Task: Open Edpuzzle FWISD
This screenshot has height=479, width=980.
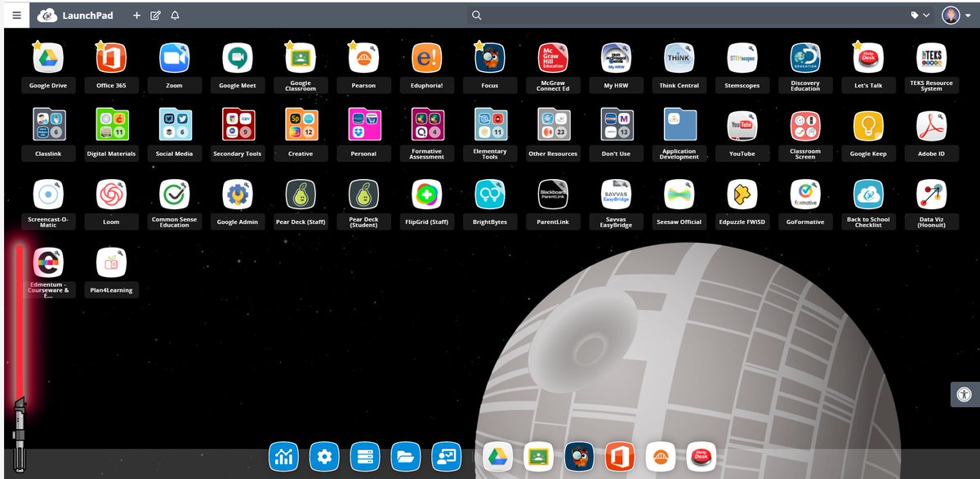Action: tap(742, 195)
